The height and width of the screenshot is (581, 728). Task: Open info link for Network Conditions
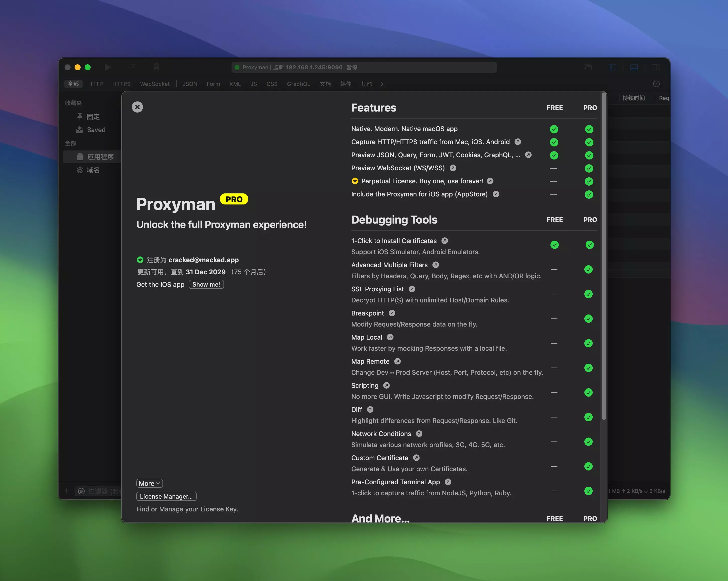[x=419, y=433]
